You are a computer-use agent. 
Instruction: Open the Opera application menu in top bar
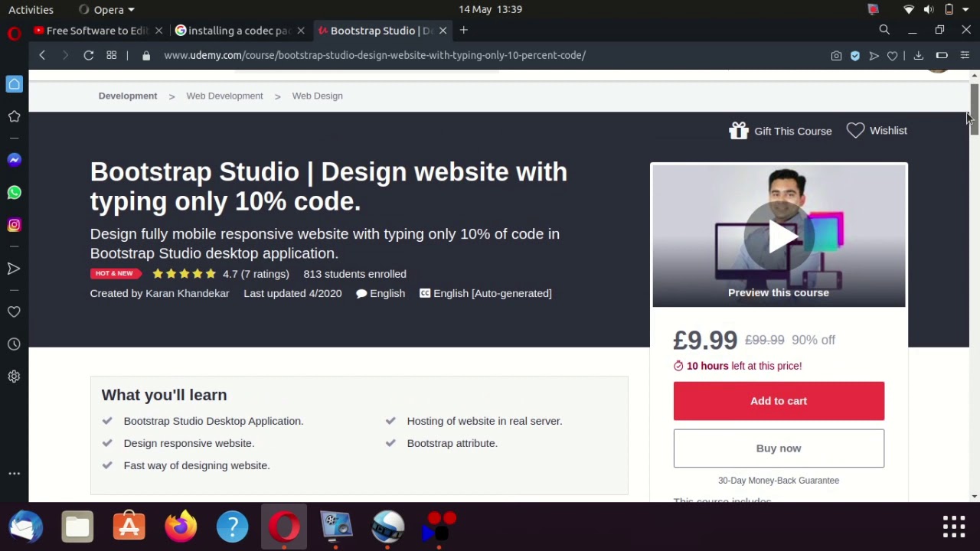107,9
